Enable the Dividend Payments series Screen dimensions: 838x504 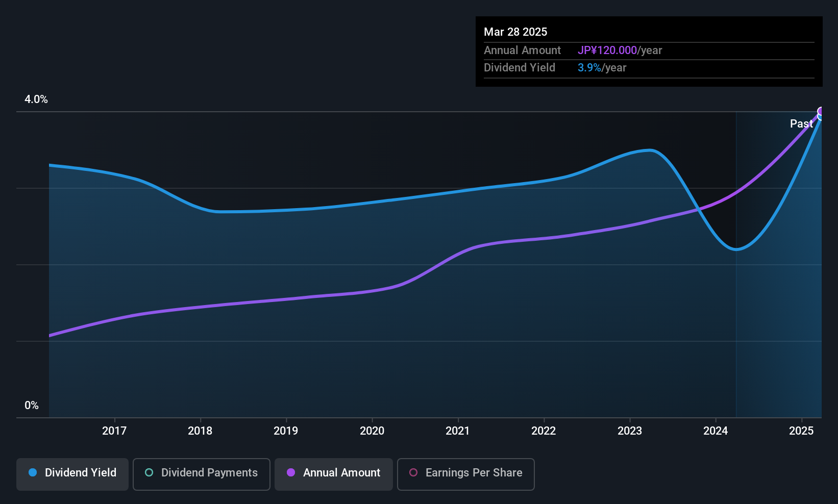click(201, 474)
